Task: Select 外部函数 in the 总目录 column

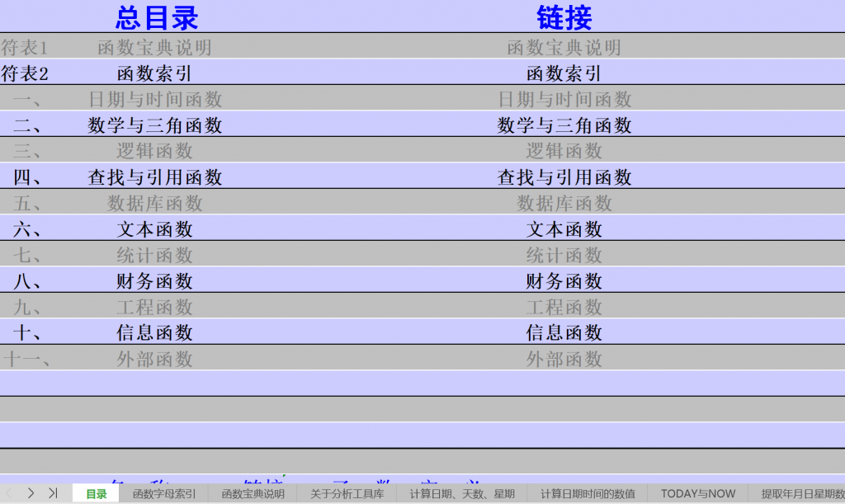Action: [x=154, y=359]
